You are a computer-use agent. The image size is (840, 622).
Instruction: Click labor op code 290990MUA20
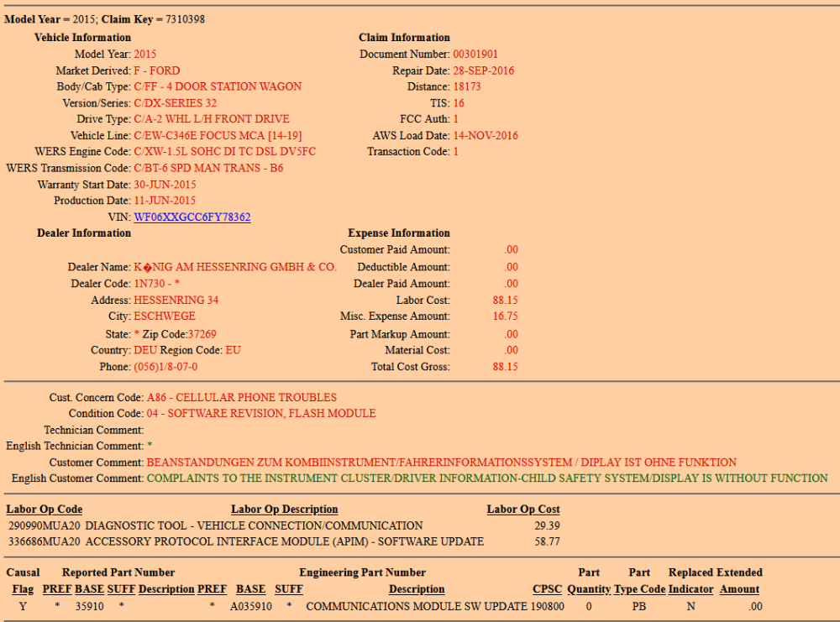tap(45, 525)
